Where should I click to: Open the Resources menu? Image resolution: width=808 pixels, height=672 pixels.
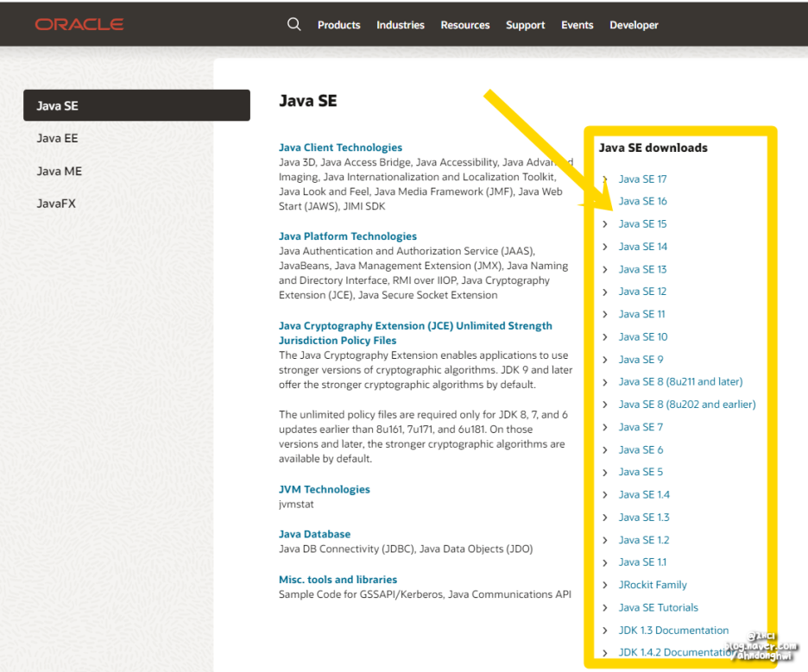pos(464,25)
